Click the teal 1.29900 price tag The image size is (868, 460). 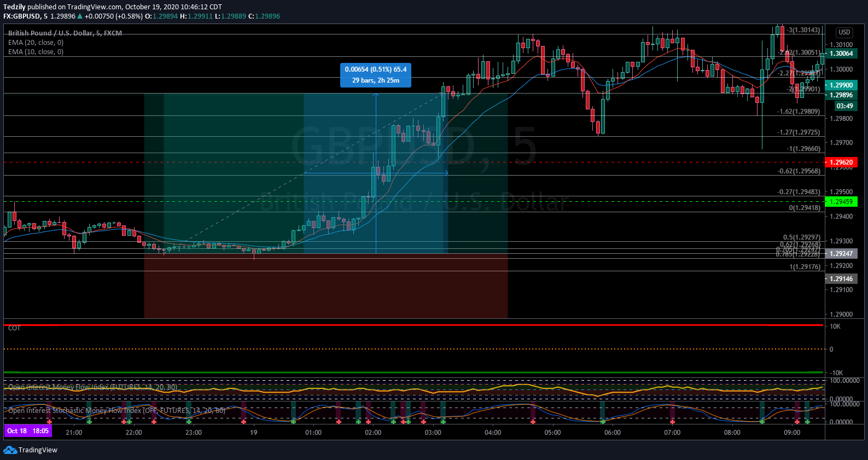click(x=841, y=85)
